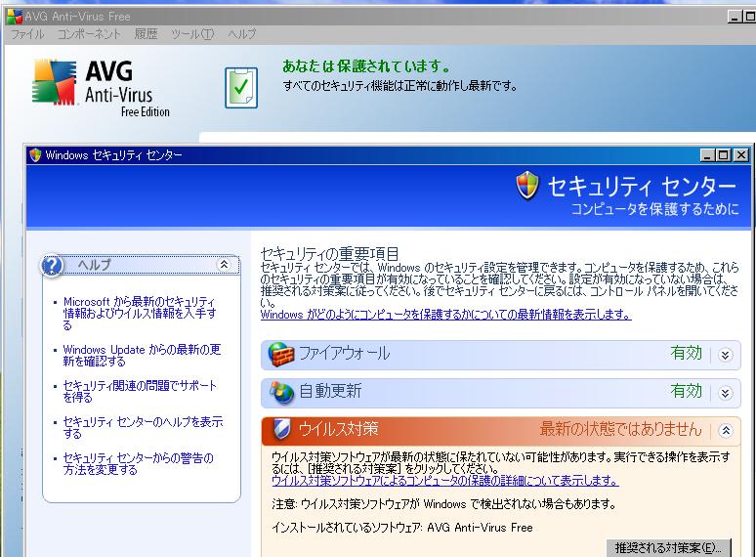This screenshot has width=756, height=557.
Task: Open the ツール(T) menu in AVG
Action: pyautogui.click(x=192, y=34)
